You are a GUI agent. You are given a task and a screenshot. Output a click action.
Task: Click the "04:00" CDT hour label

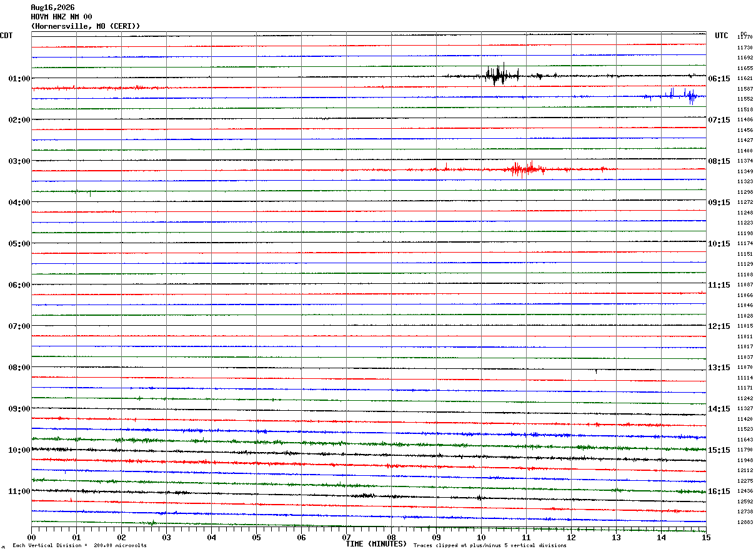tap(19, 203)
